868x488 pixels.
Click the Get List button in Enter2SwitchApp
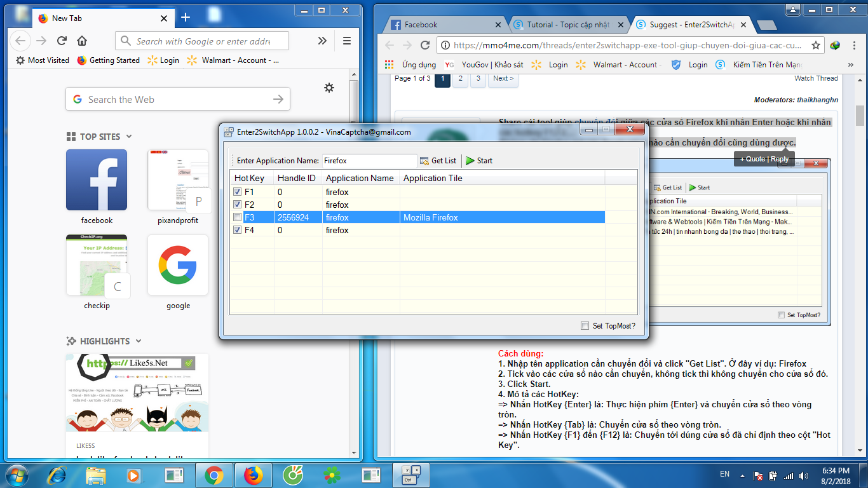click(x=438, y=161)
